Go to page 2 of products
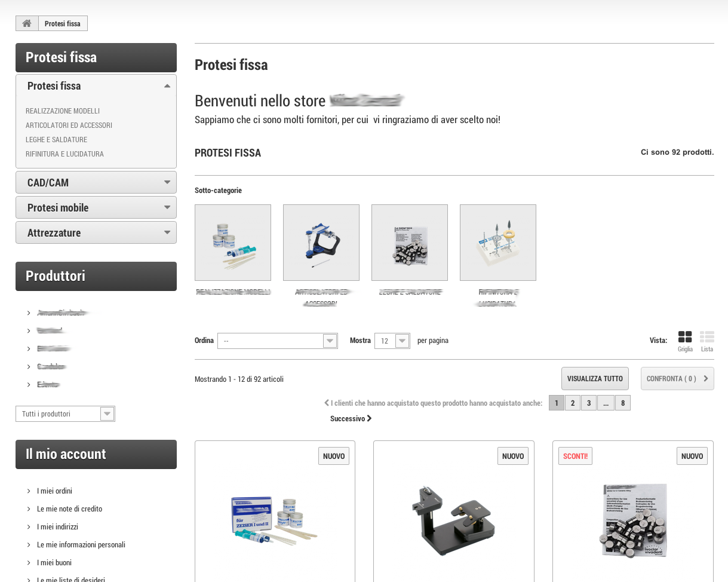The image size is (728, 582). click(x=573, y=403)
